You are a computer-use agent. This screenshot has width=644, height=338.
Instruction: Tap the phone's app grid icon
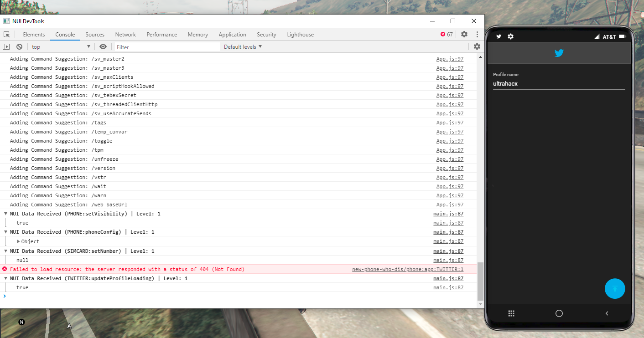[x=511, y=313]
